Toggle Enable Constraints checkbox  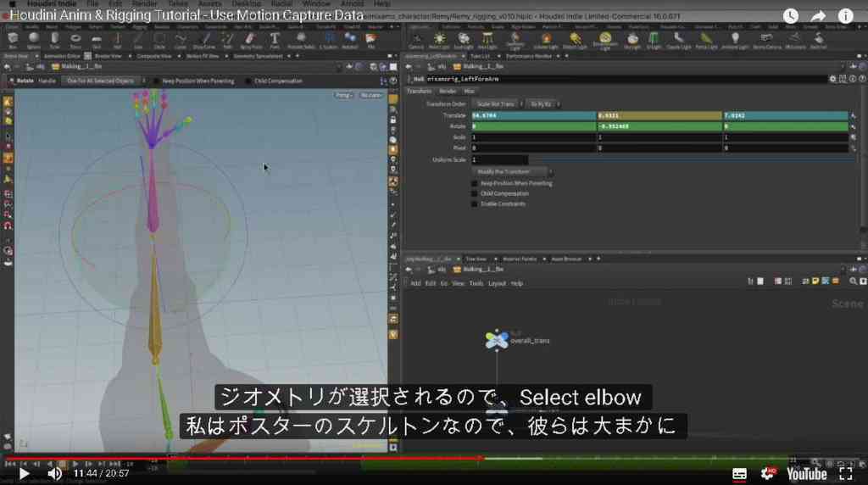click(475, 203)
